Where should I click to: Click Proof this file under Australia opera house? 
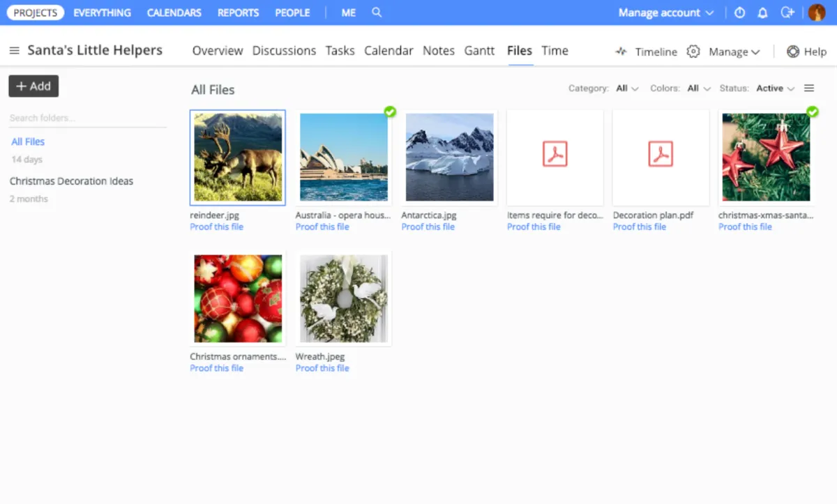[x=322, y=227]
